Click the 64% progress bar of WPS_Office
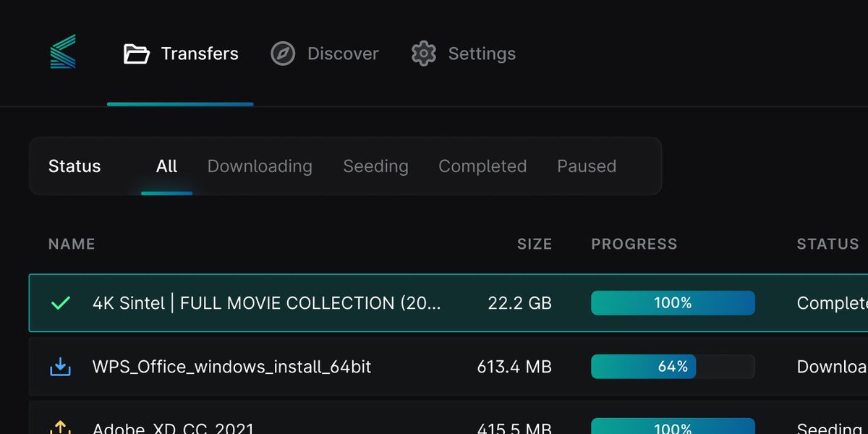The width and height of the screenshot is (868, 434). point(673,367)
